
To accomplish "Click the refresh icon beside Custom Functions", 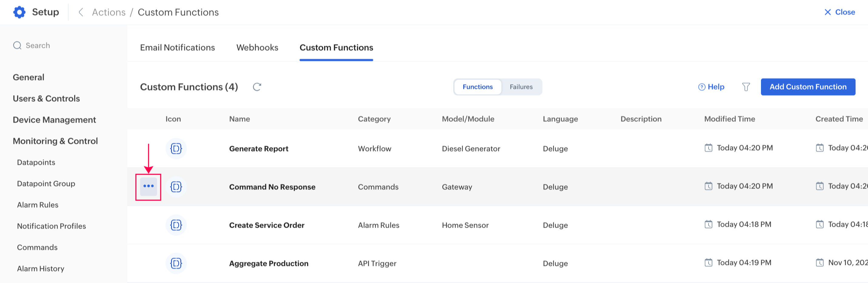I will (x=257, y=87).
